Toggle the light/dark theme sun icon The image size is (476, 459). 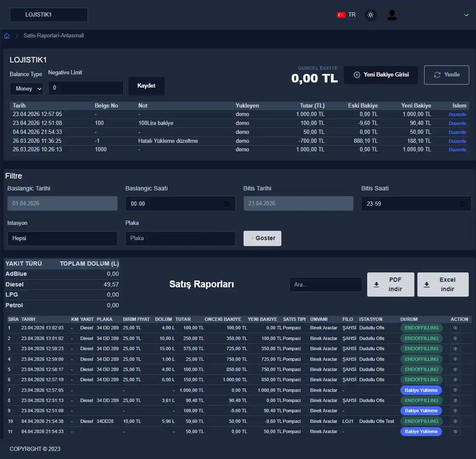pyautogui.click(x=371, y=15)
